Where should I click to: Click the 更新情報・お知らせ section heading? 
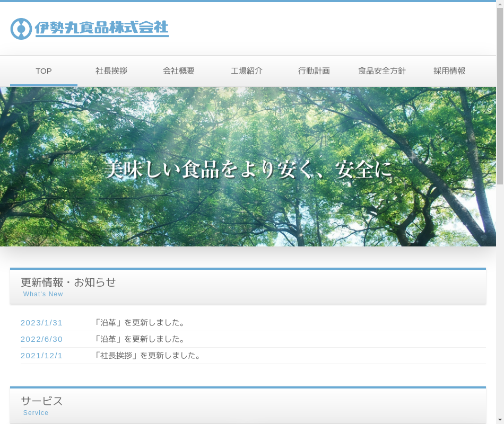point(68,282)
